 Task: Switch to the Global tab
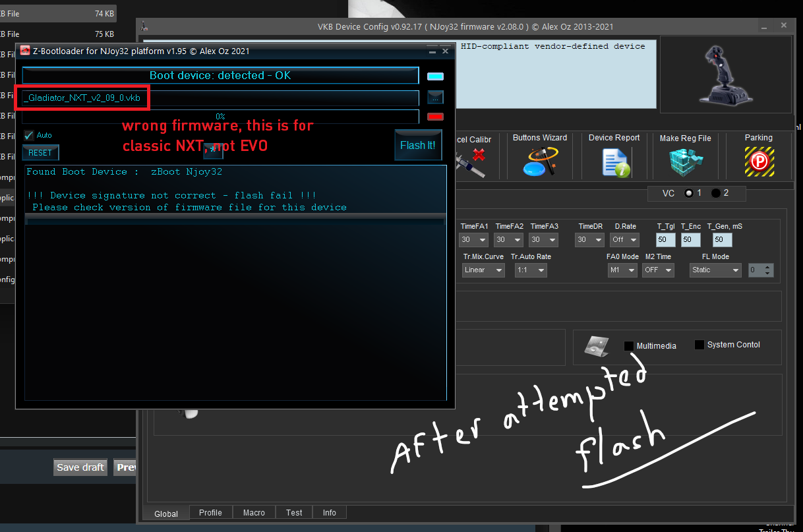click(166, 514)
